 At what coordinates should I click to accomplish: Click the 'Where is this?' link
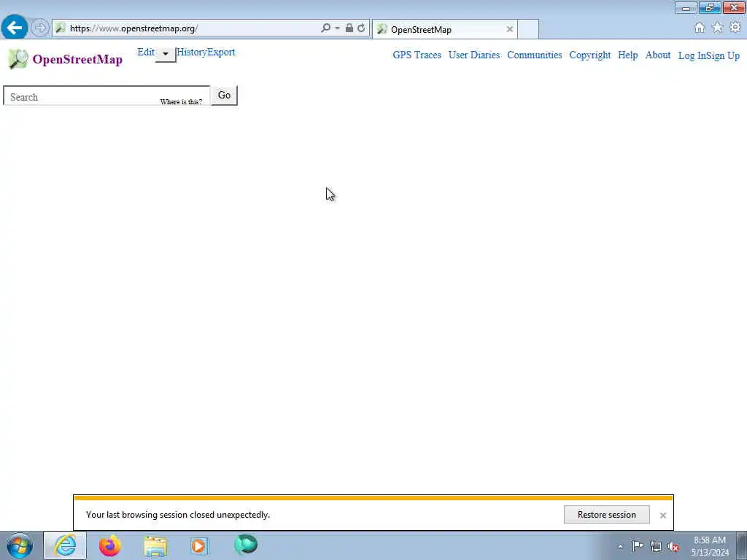(x=181, y=102)
